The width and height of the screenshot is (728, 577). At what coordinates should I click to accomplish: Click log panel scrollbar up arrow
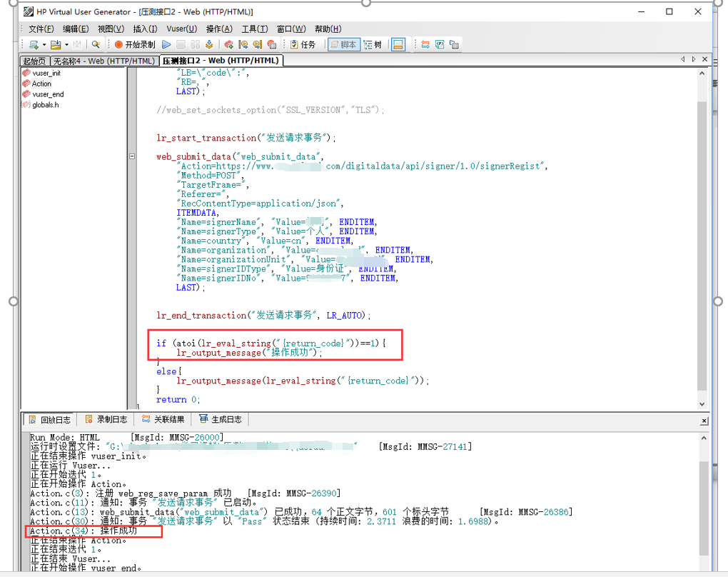(704, 438)
